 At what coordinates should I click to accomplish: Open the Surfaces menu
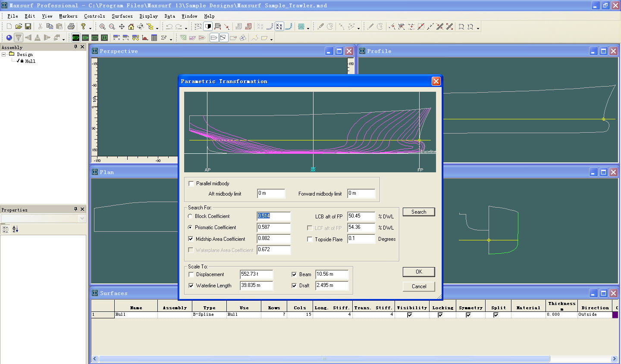pos(122,16)
